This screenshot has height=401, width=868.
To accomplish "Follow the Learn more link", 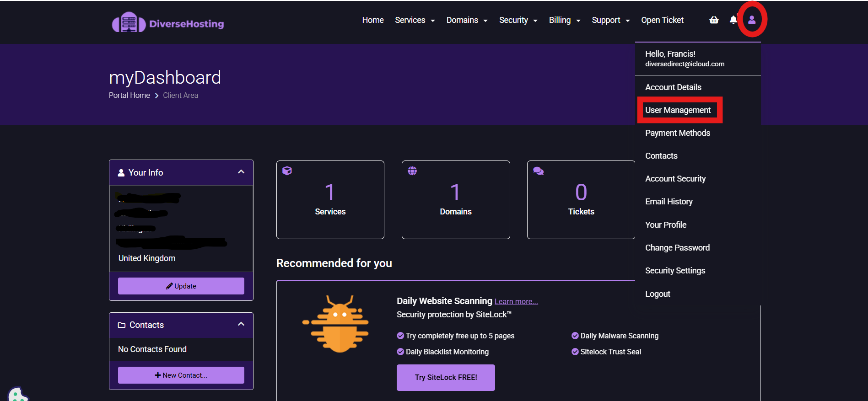I will point(516,302).
